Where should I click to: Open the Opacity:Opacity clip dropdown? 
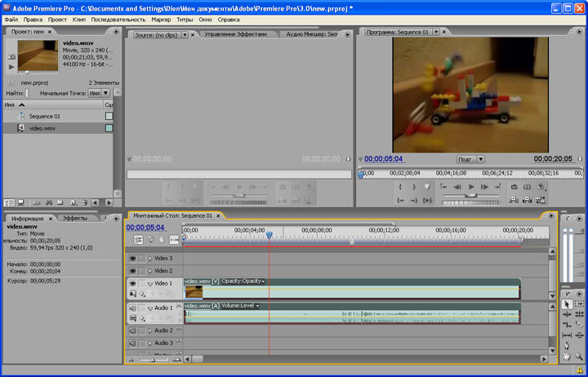[263, 282]
